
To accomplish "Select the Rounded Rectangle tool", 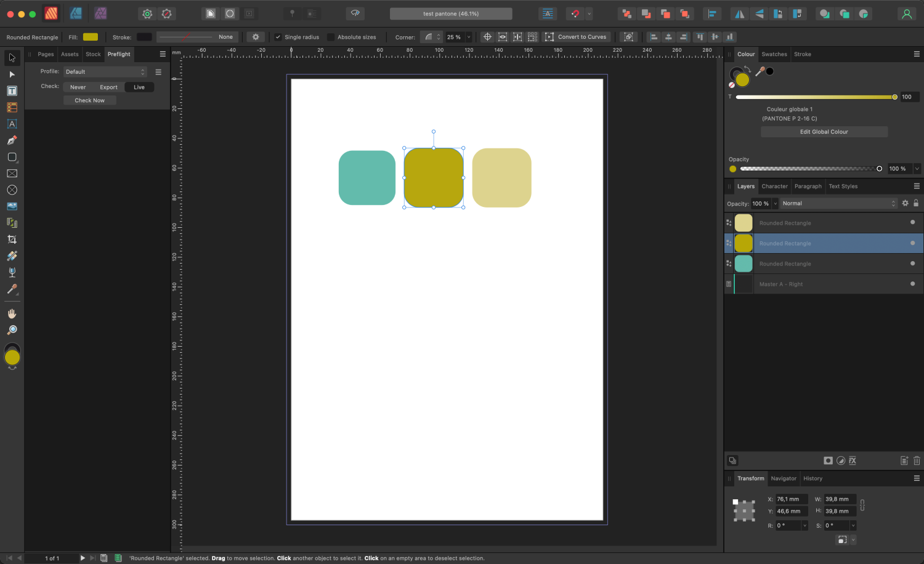I will [x=11, y=157].
